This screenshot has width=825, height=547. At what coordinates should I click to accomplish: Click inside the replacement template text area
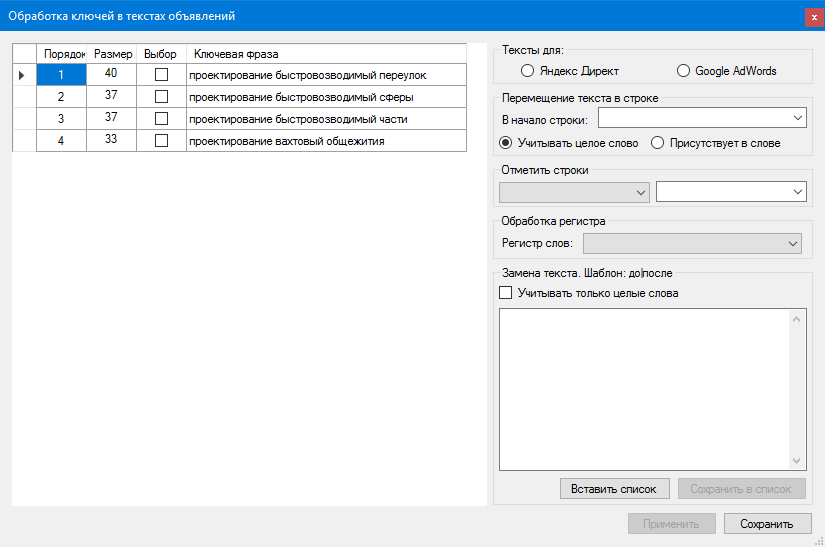645,387
